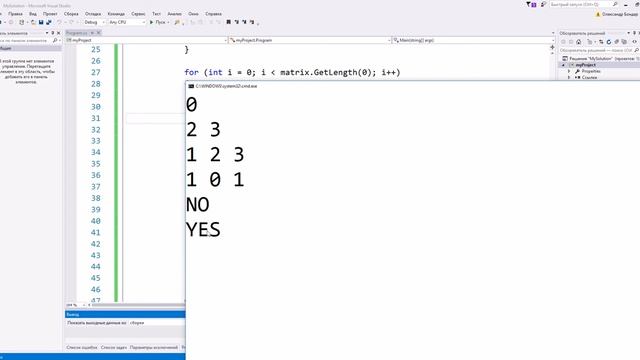Click the feedback icon beside quick launch
Viewport: 640px width, 360px height.
(x=543, y=4)
